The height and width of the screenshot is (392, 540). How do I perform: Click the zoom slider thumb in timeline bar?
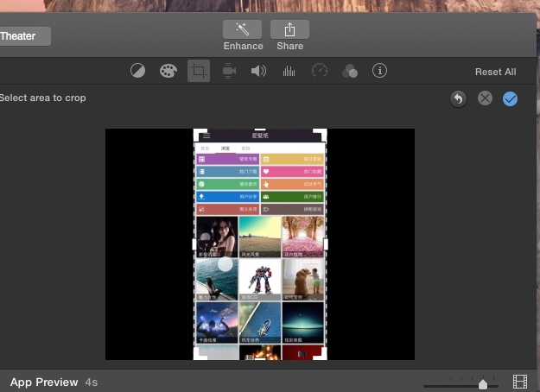(483, 384)
